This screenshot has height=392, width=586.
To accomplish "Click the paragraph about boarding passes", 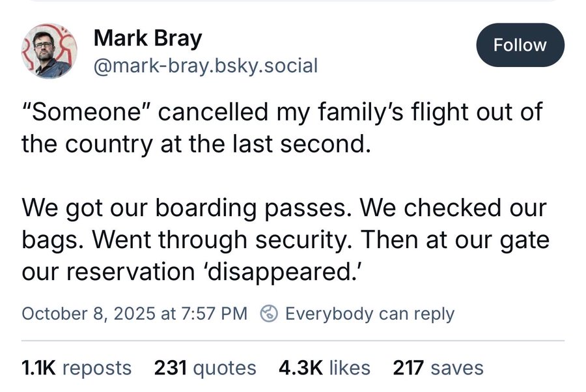I will pos(285,239).
